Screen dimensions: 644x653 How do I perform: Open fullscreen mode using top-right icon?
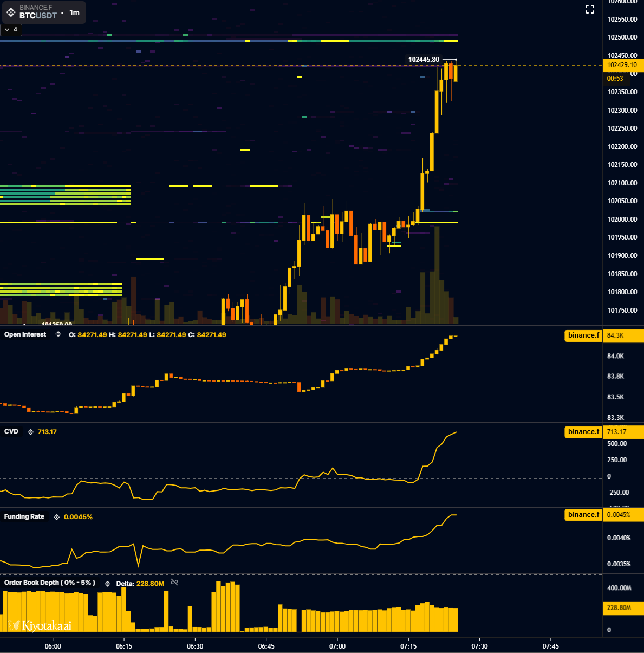click(x=589, y=9)
